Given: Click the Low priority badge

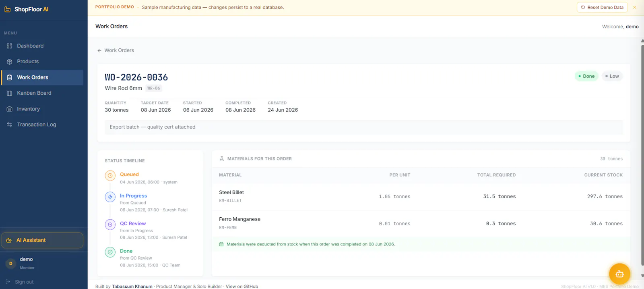Looking at the screenshot, I should [612, 76].
